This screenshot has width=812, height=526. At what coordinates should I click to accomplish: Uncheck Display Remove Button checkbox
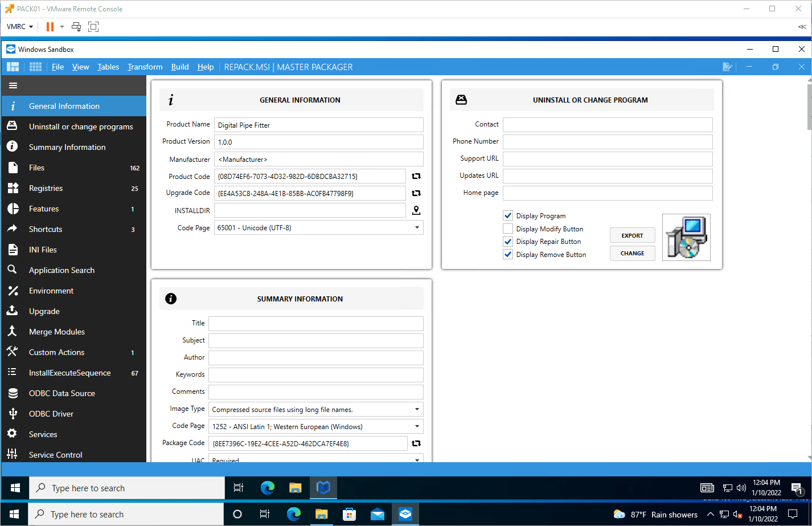coord(508,254)
